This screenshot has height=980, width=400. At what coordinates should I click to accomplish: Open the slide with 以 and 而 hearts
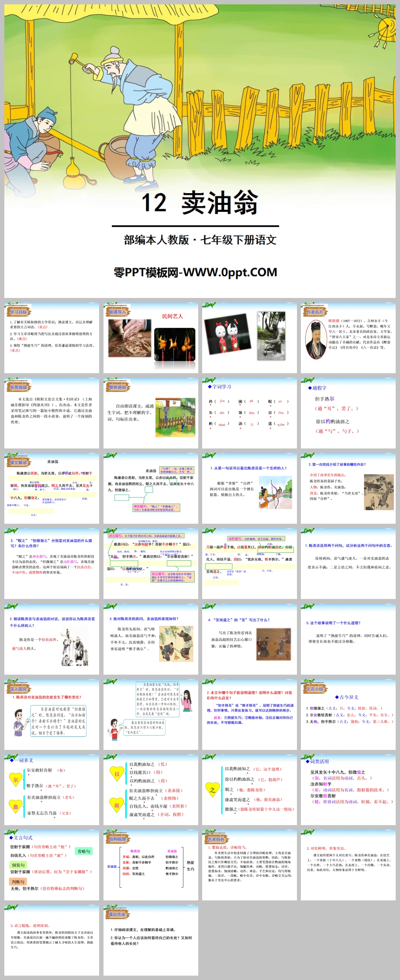click(151, 789)
